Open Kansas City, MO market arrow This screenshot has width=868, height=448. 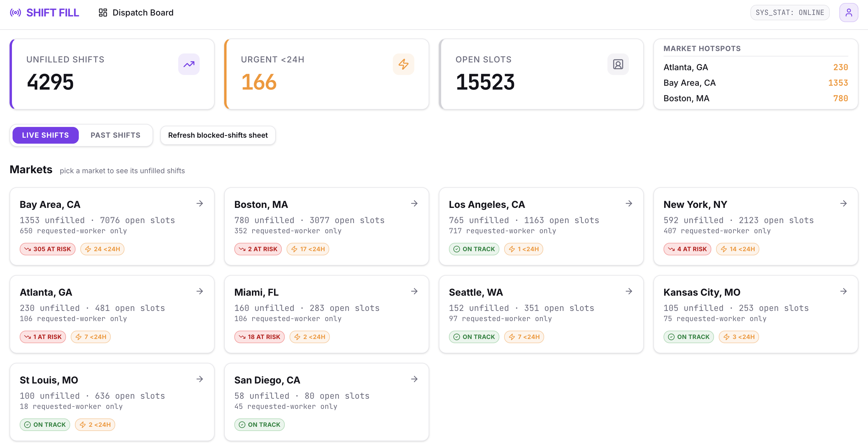(844, 291)
